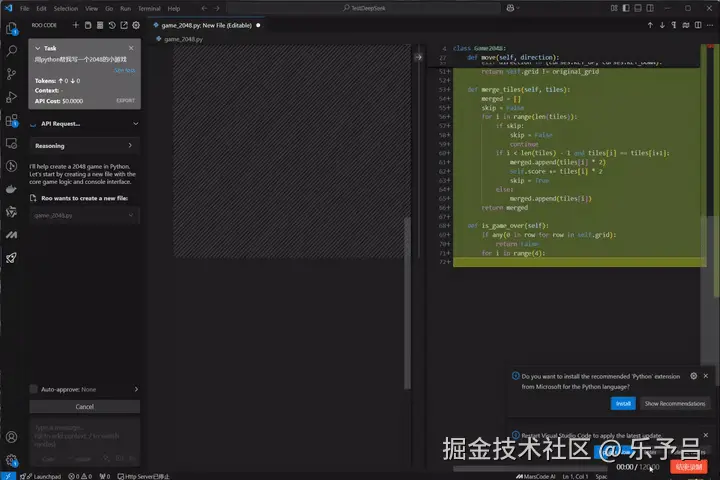This screenshot has width=720, height=480.
Task: Open the Copilot dropdown in title bar
Action: [x=512, y=8]
